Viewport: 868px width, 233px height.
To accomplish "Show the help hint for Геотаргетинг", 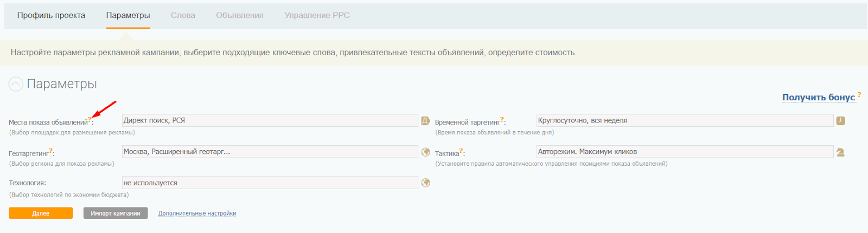I will (50, 151).
